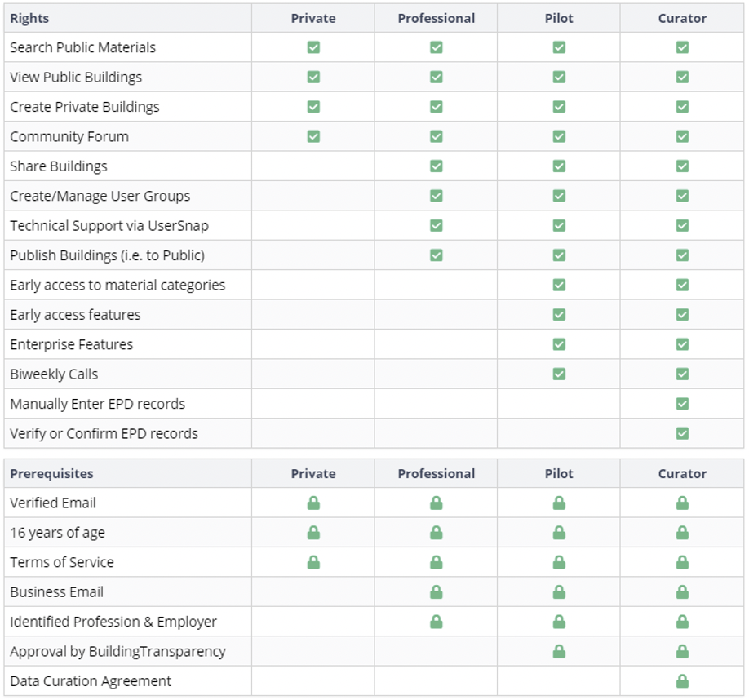Click the Enterprise Features row label

tap(72, 344)
